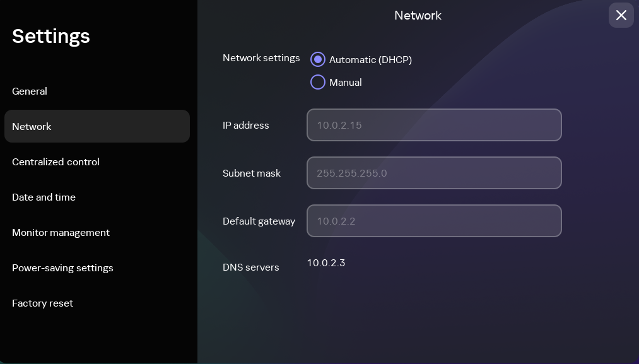
Task: Open Centralized control settings
Action: pyautogui.click(x=56, y=161)
